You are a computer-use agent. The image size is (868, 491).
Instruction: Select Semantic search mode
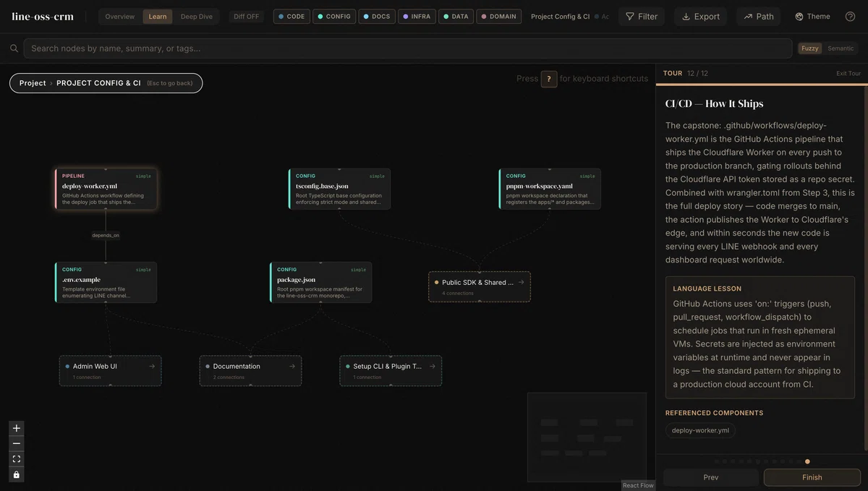click(x=841, y=48)
